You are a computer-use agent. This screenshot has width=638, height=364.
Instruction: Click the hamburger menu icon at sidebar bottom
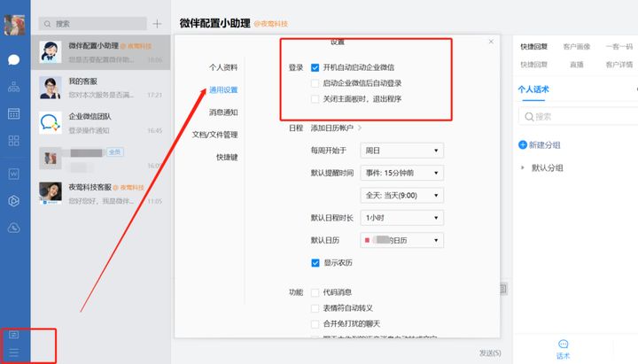click(x=14, y=352)
